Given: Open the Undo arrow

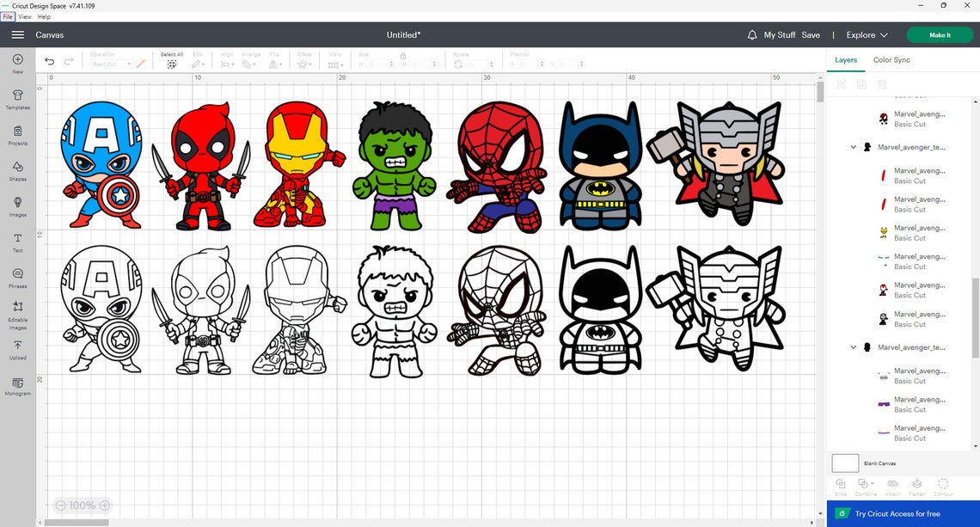Looking at the screenshot, I should tap(49, 61).
